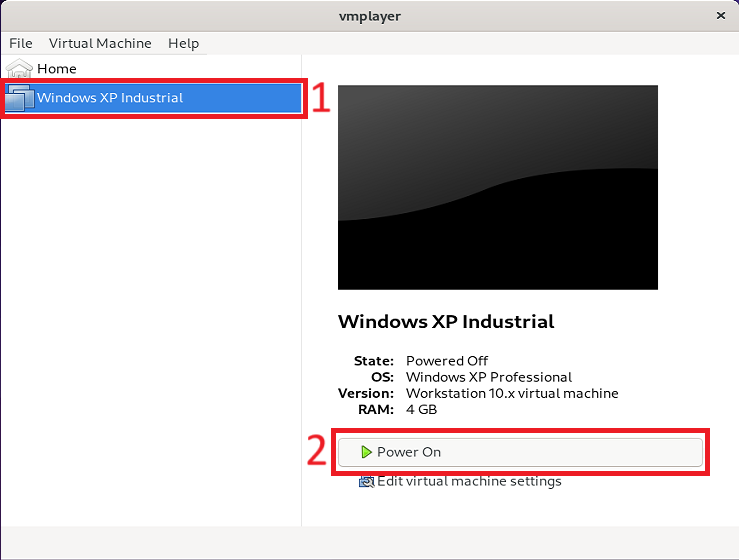Screen dimensions: 739x560
Task: Click the 4 GB RAM value
Action: pyautogui.click(x=421, y=409)
